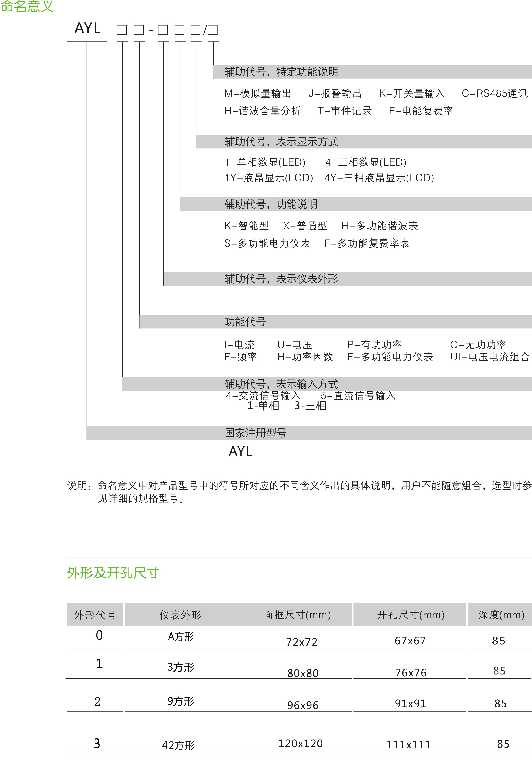Click 1Y–液晶显示(LCD) text
The width and height of the screenshot is (532, 767).
[269, 178]
